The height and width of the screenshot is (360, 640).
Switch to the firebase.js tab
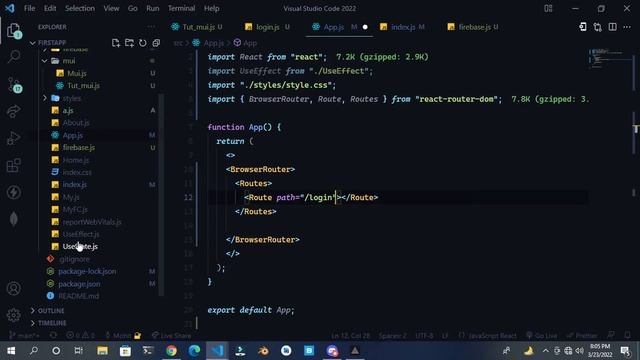[474, 27]
